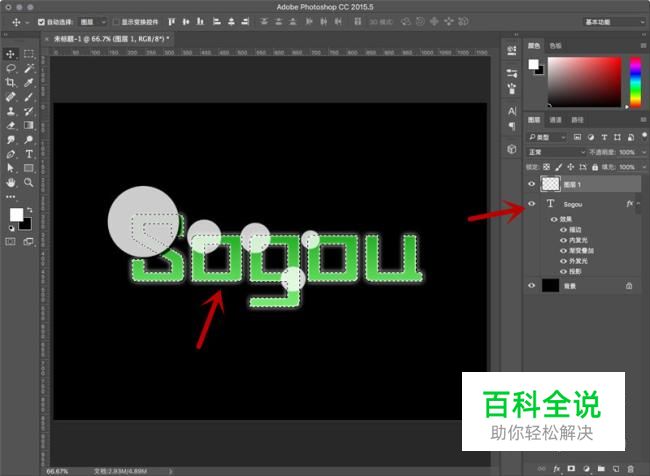Open Character panel icon in dock
The width and height of the screenshot is (650, 476).
coord(512,111)
